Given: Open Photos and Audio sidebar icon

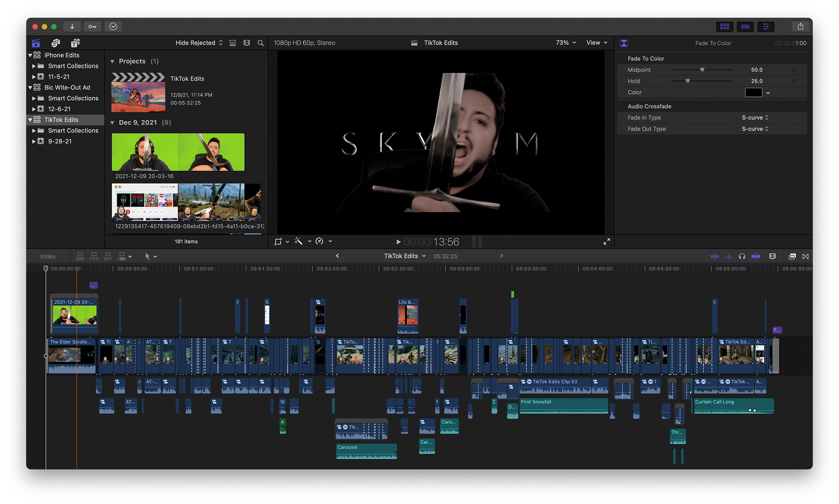Looking at the screenshot, I should (x=55, y=43).
